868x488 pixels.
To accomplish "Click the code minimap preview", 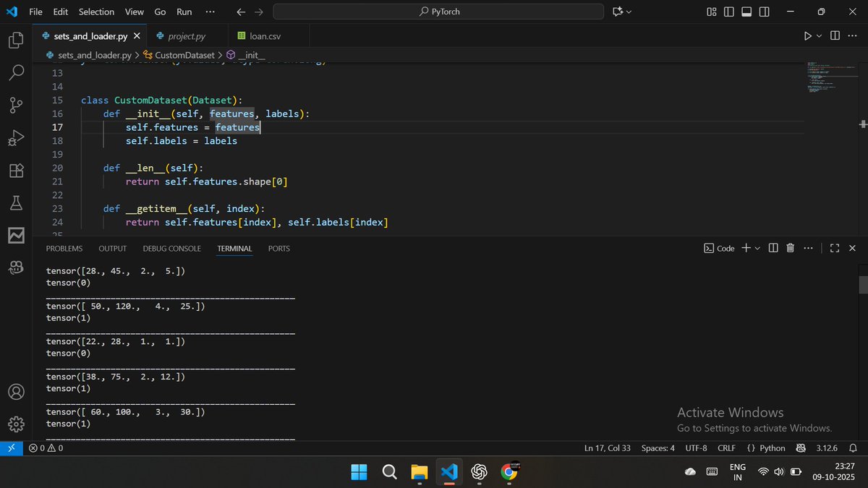I will (830, 77).
